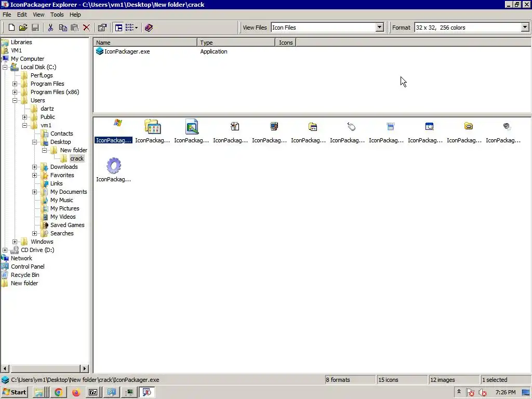
Task: Open the view style list dropdown icon
Action: [131, 28]
